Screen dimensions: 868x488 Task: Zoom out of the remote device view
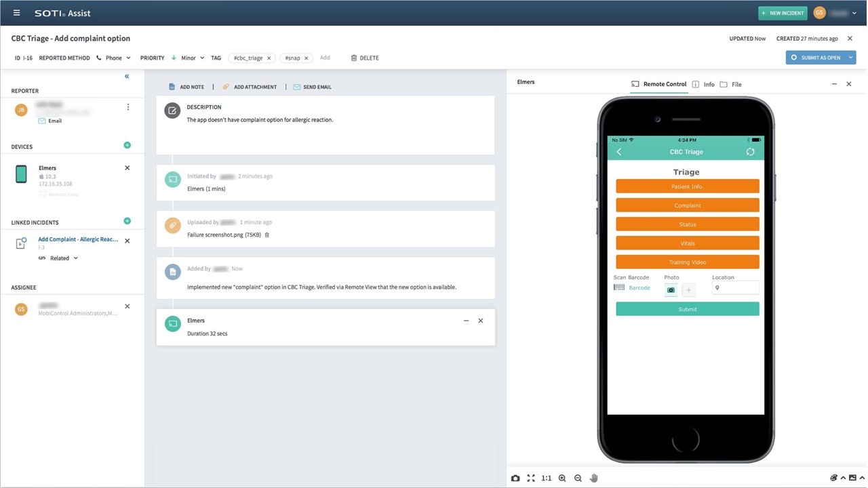(x=578, y=478)
